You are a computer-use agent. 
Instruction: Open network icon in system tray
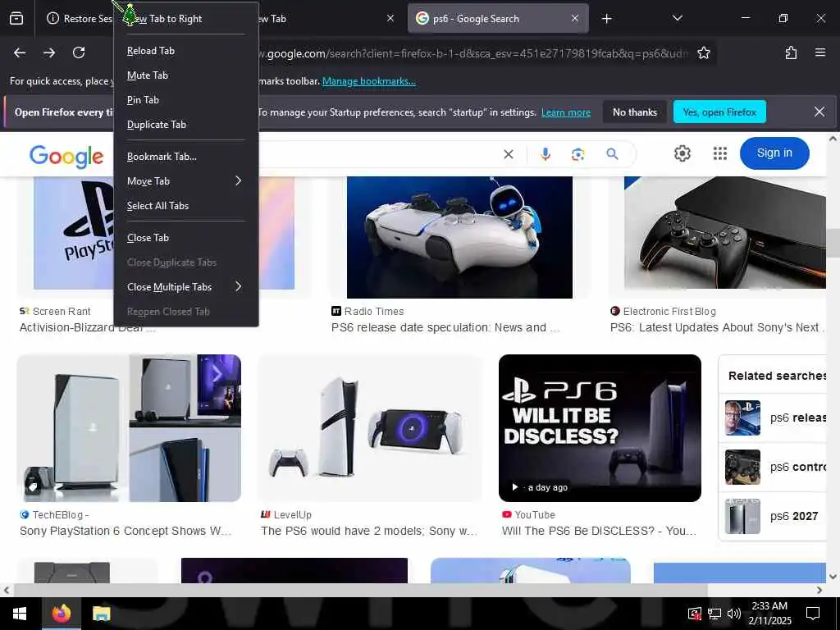tap(714, 614)
